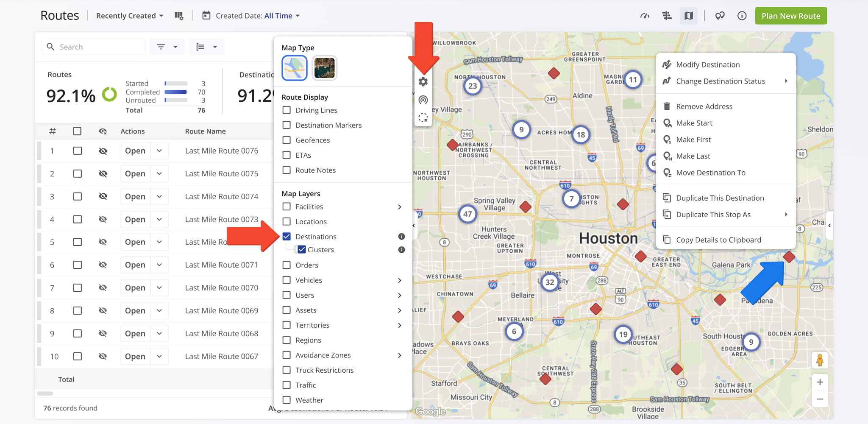Viewport: 868px width, 424px height.
Task: Enable the Driving Lines checkbox
Action: click(x=287, y=110)
